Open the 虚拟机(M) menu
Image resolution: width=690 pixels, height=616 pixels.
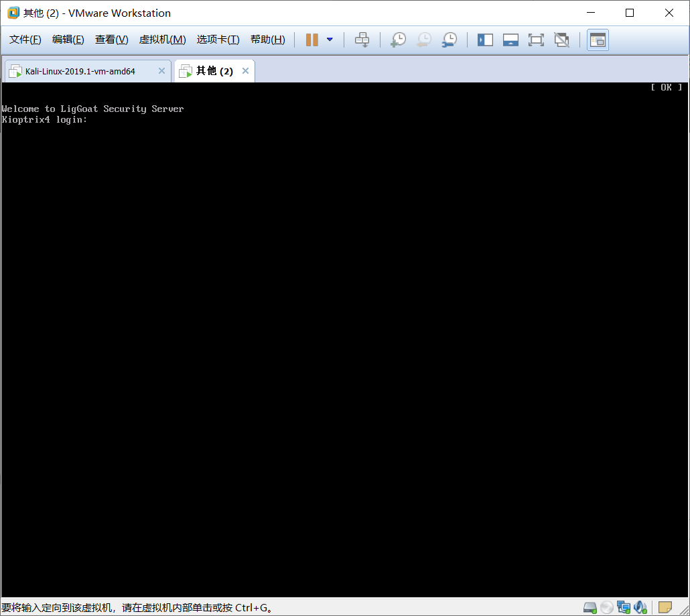pyautogui.click(x=162, y=40)
